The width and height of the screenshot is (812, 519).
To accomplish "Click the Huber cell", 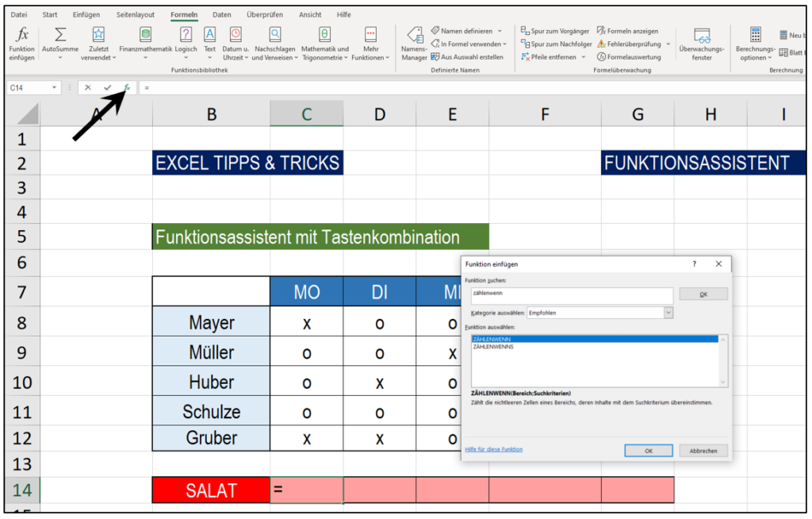I will [x=211, y=383].
